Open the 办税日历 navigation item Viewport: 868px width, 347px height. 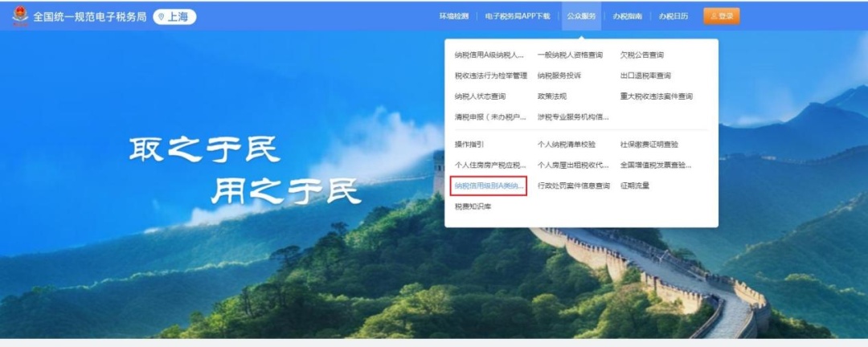click(x=674, y=16)
